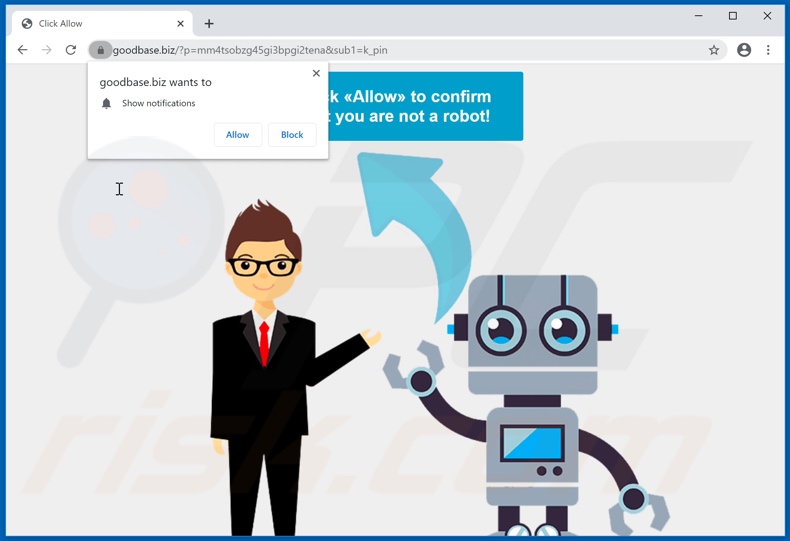Open the Chrome profile avatar
The image size is (790, 541).
(744, 50)
